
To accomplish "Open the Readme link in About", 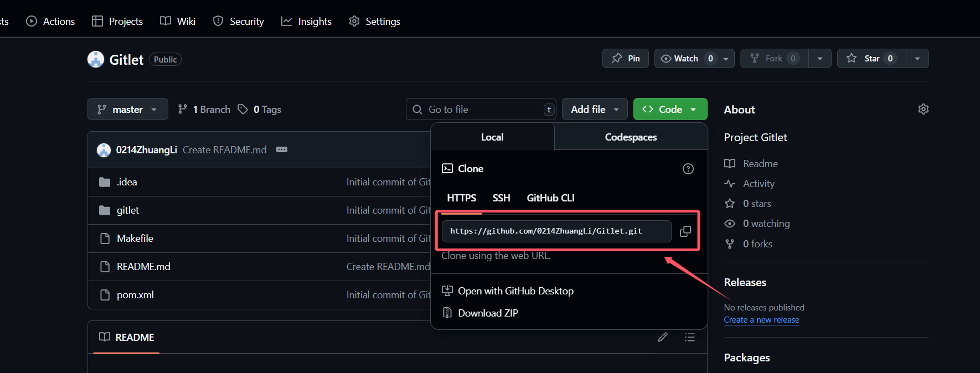I will coord(751,164).
